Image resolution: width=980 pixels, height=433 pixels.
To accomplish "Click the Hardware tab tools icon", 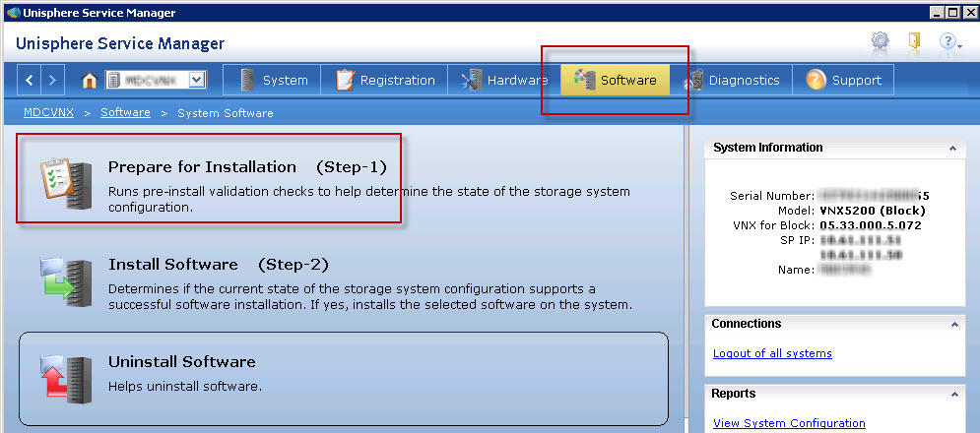I will 470,80.
